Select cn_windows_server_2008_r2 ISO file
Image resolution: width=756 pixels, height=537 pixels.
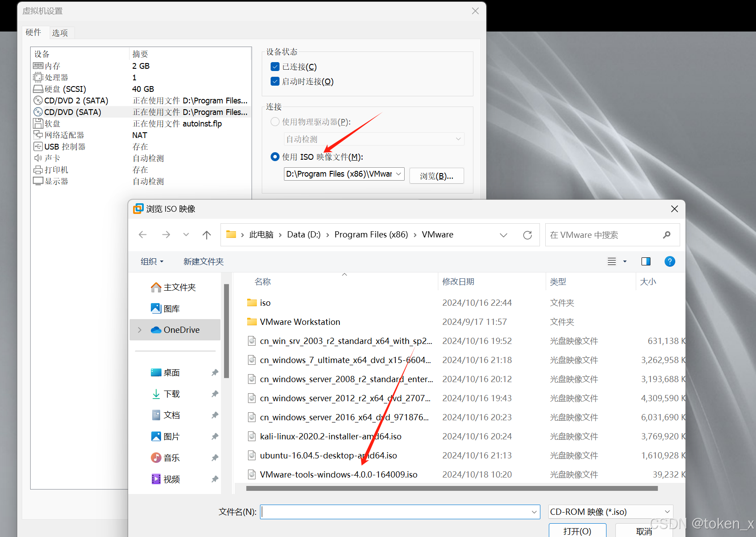[340, 379]
